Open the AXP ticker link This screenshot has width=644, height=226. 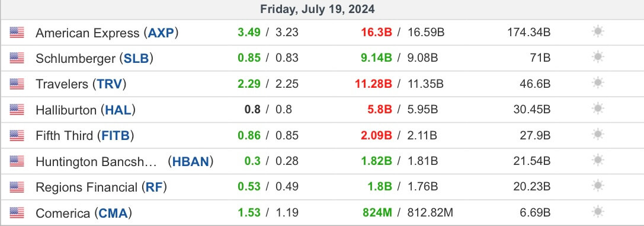[161, 33]
